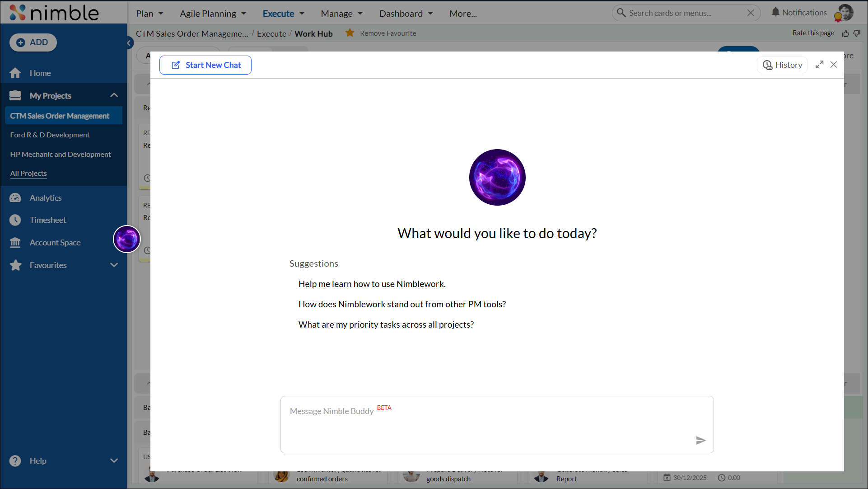This screenshot has width=868, height=489.
Task: Click the Analytics sidebar item label
Action: (x=46, y=197)
